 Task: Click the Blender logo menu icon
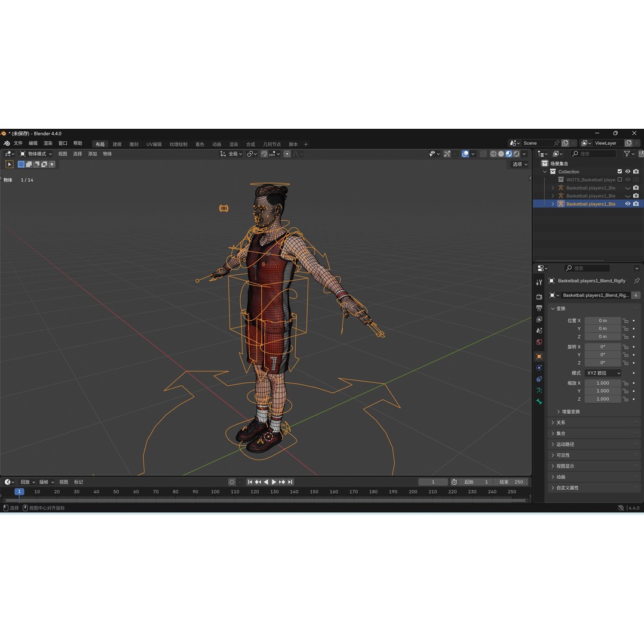(x=7, y=143)
